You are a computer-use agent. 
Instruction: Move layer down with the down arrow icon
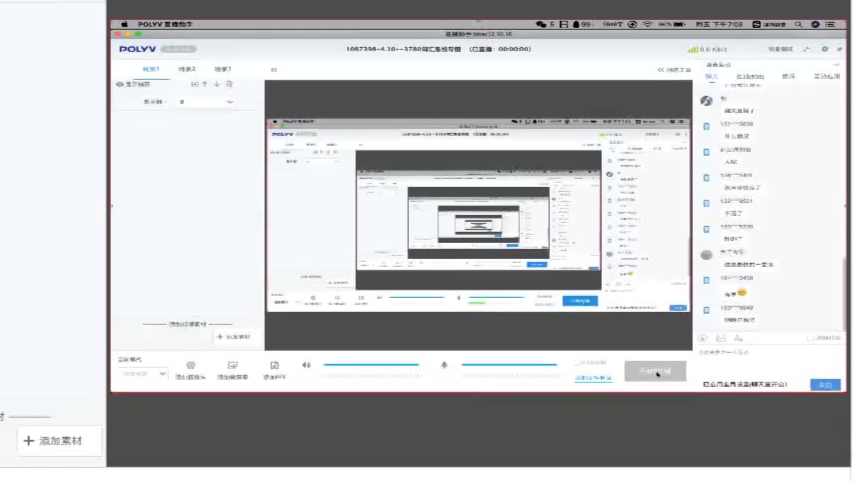click(217, 84)
